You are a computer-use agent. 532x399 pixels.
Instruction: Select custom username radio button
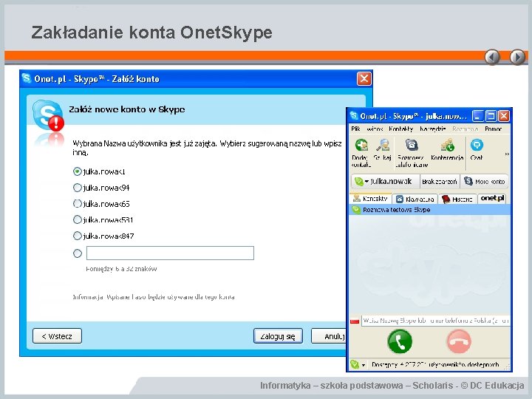point(78,253)
